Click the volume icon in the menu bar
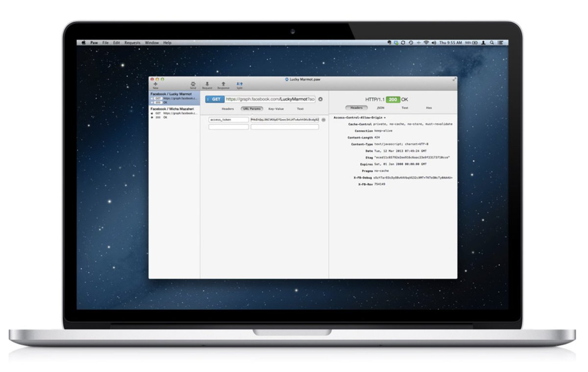 tap(434, 43)
